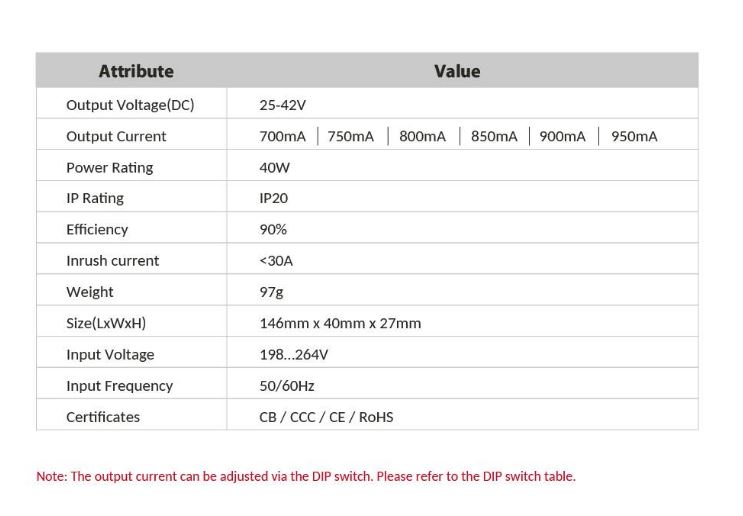Select the 950mA output current value
743x516 pixels.
coord(634,136)
